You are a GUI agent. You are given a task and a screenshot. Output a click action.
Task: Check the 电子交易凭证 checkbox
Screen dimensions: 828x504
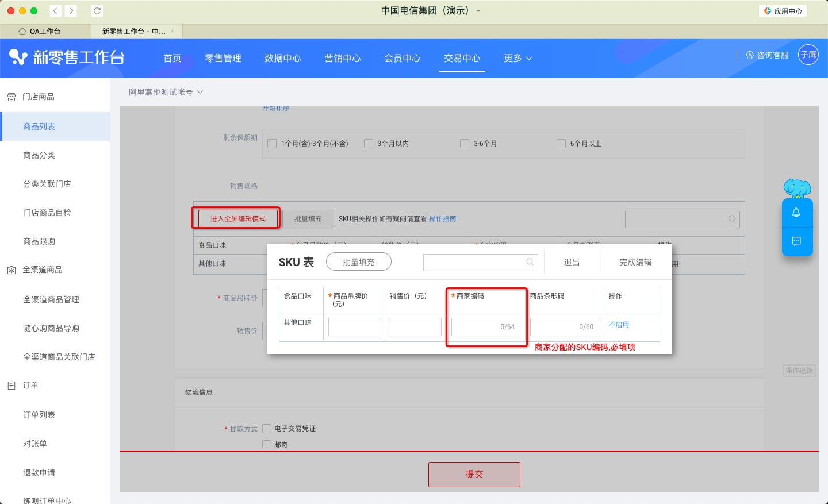[267, 429]
